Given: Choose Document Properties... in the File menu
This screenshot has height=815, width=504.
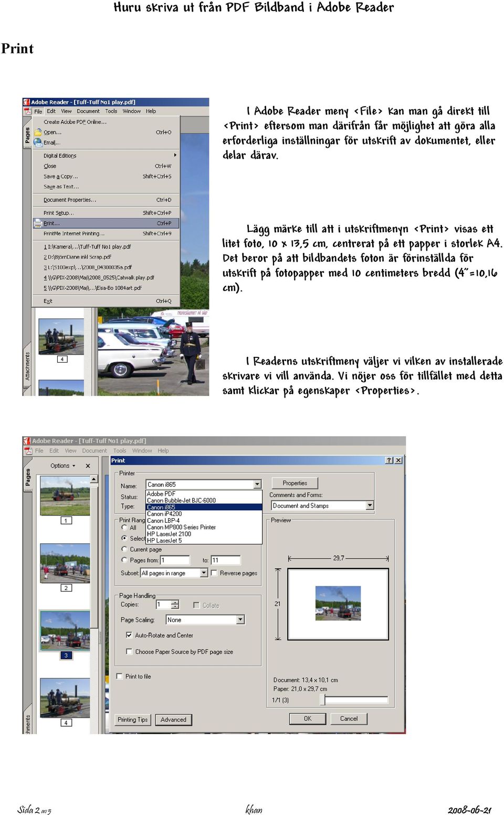Looking at the screenshot, I should pos(106,200).
